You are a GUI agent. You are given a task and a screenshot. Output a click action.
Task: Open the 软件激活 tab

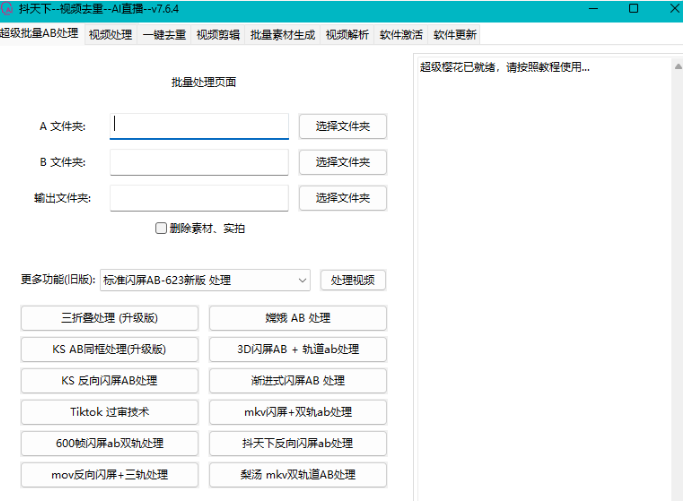click(x=401, y=35)
